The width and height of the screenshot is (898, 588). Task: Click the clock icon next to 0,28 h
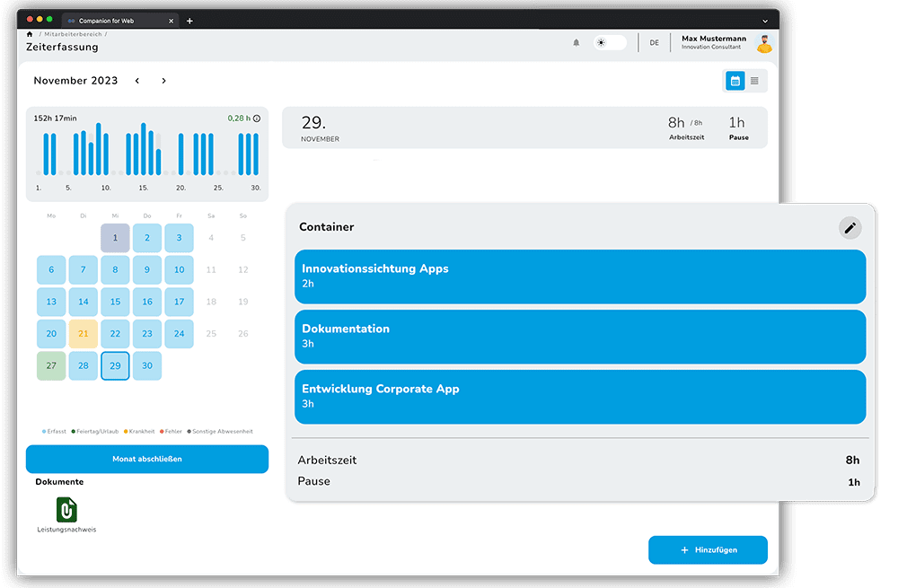tap(257, 118)
